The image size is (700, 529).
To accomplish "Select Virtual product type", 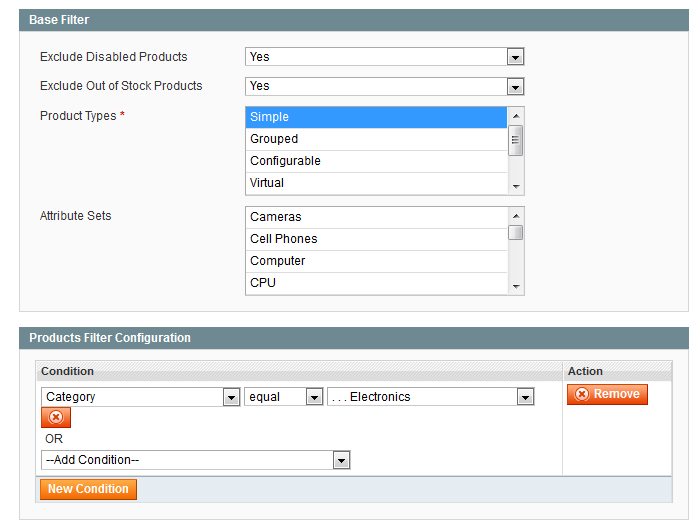I will [375, 183].
